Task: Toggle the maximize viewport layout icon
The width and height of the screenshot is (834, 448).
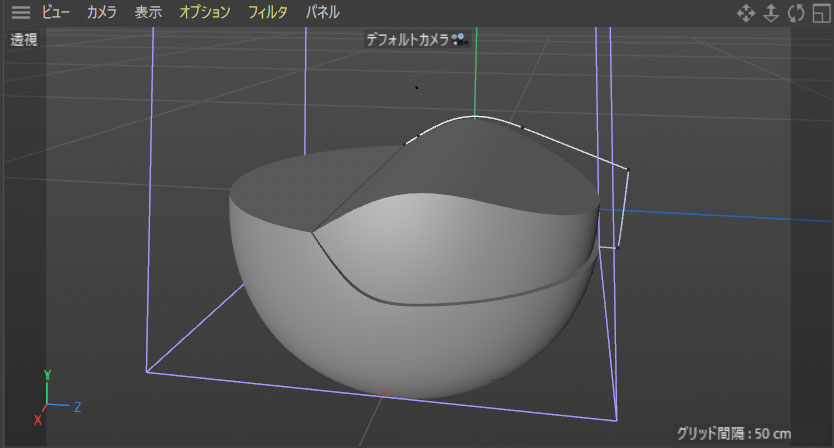Action: pyautogui.click(x=821, y=13)
